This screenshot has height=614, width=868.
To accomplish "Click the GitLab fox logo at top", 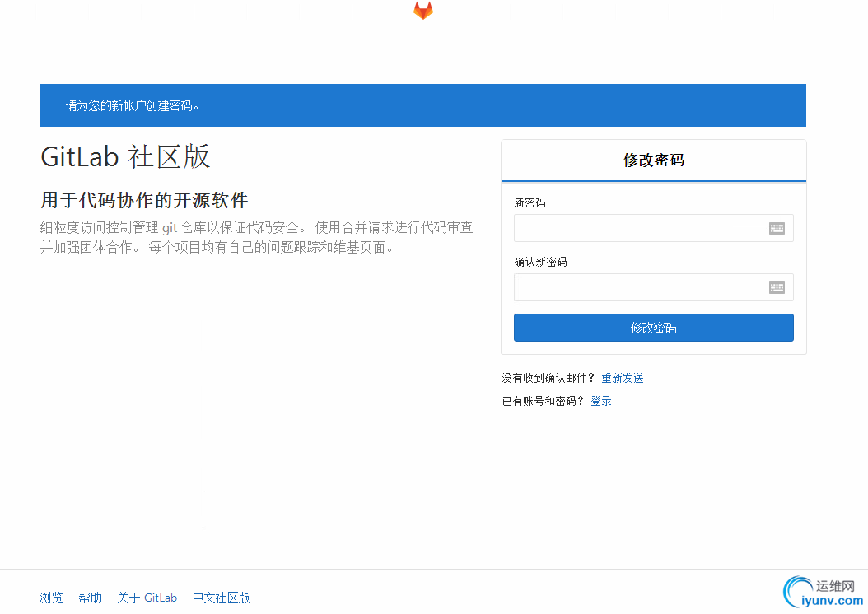I will 423,11.
